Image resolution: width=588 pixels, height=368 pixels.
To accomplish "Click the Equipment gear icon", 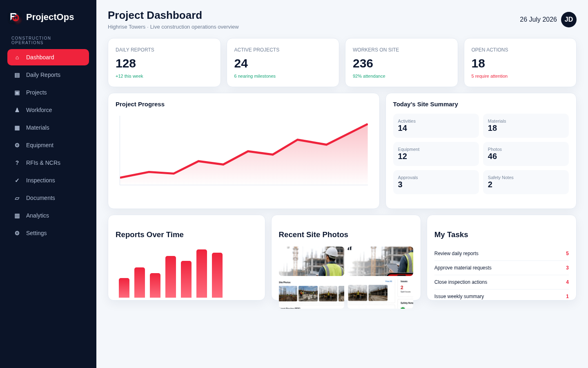I will 17,145.
